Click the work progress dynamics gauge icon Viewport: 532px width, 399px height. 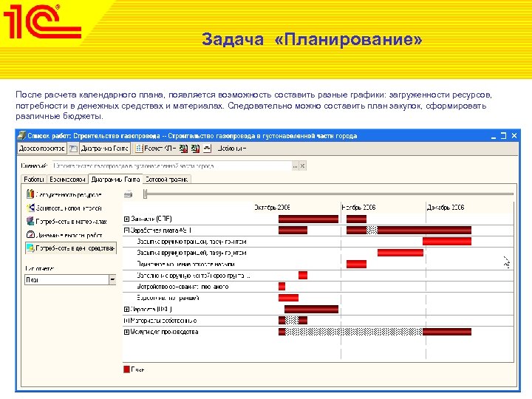click(30, 234)
